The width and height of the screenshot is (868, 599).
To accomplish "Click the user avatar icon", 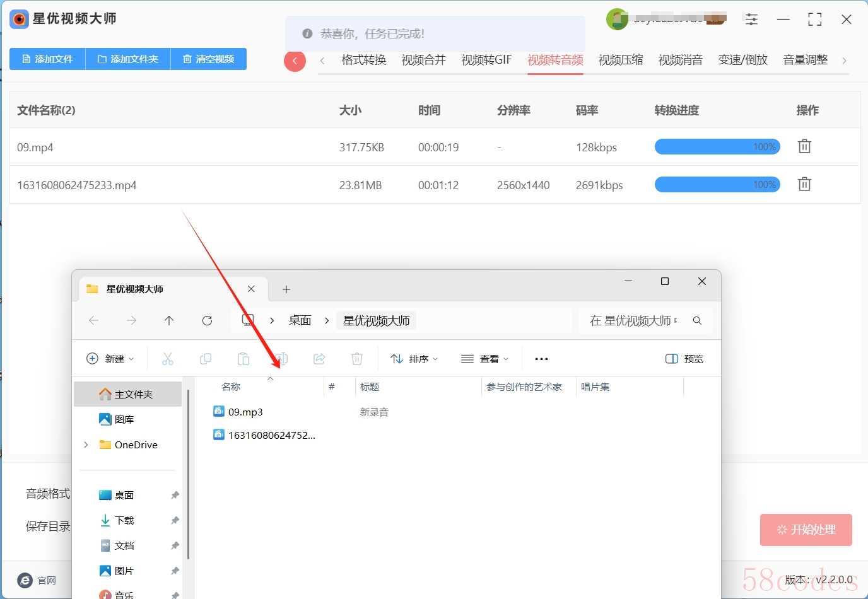I will point(617,20).
